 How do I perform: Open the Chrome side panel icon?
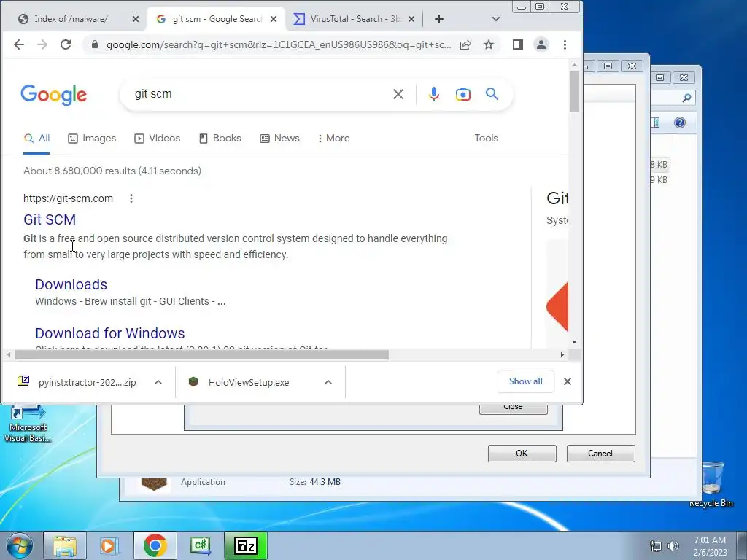518,44
